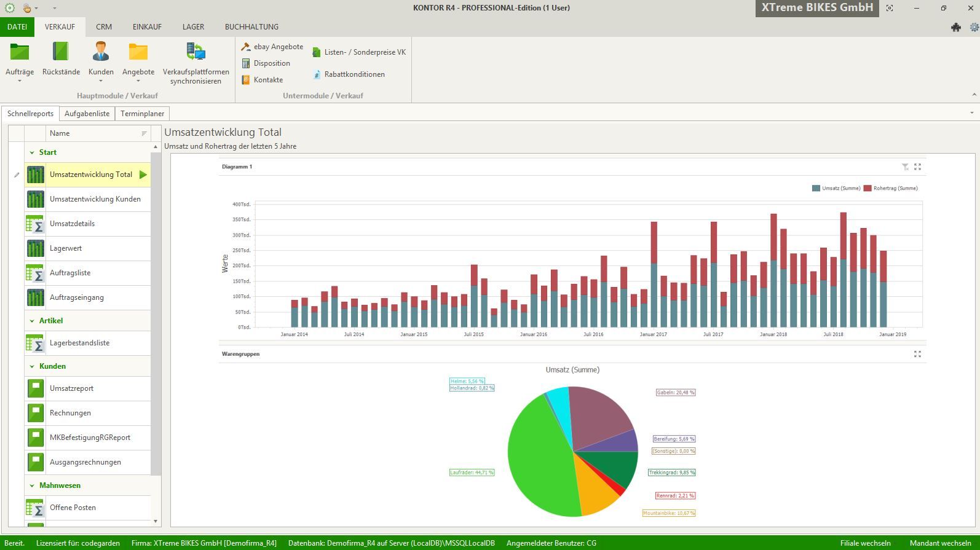Toggle the Rohertrag (Summe) legend entry
This screenshot has width=980, height=550.
890,188
